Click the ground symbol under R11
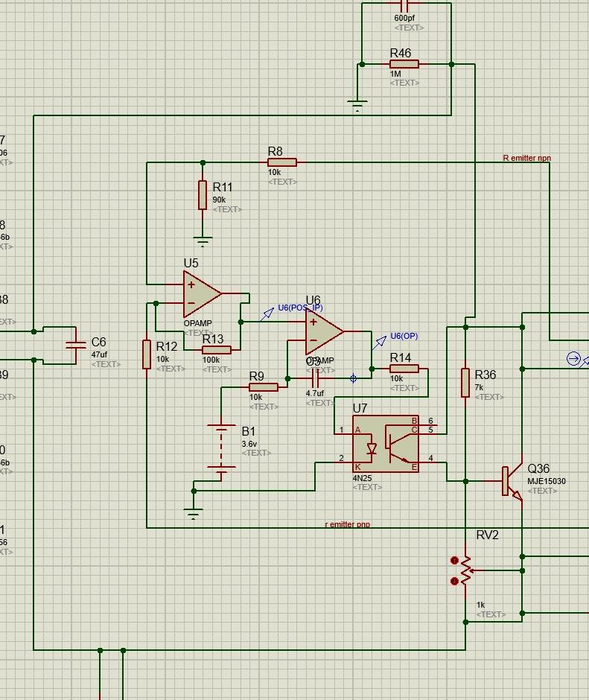Screen dimensions: 589x700 click(x=203, y=241)
